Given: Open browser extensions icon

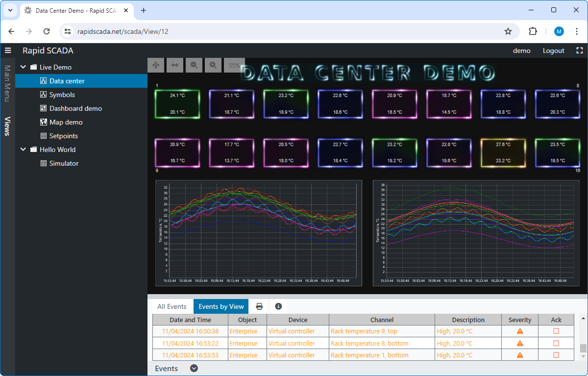Looking at the screenshot, I should [533, 31].
